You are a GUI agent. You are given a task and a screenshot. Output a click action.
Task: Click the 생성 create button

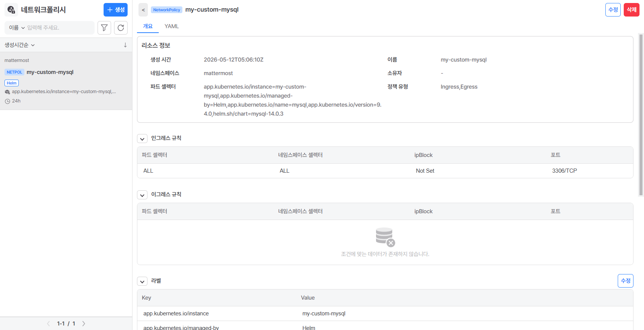coord(116,10)
